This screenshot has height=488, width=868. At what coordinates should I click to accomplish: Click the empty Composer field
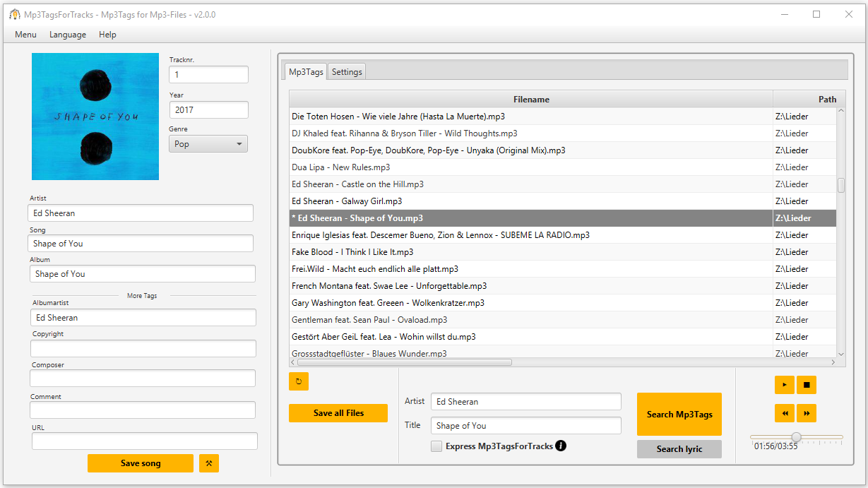pos(143,379)
